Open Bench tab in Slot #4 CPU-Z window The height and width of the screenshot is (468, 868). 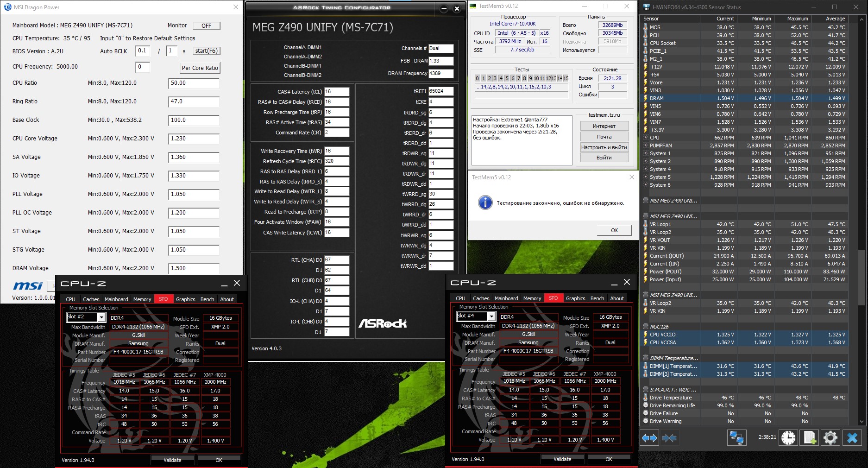click(597, 298)
